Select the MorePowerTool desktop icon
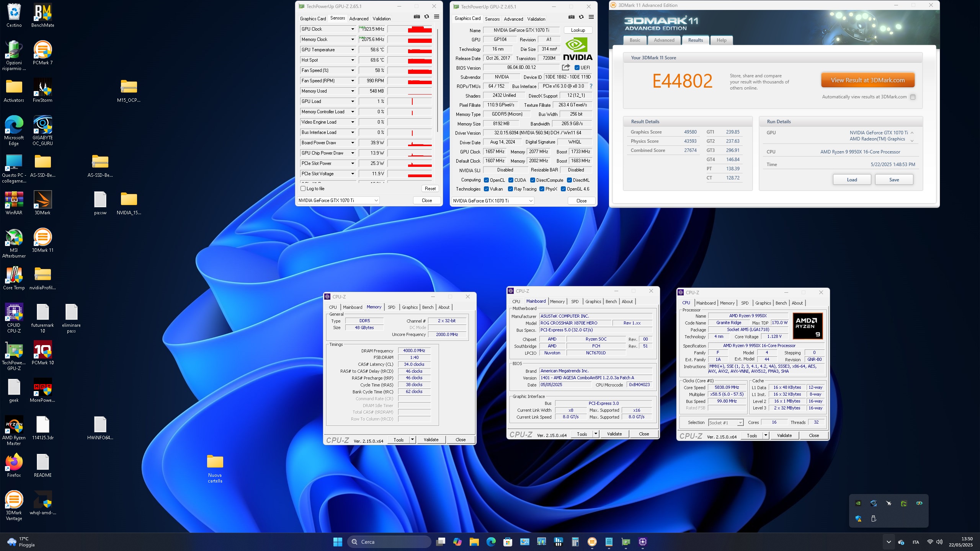This screenshot has width=980, height=551. coord(42,390)
